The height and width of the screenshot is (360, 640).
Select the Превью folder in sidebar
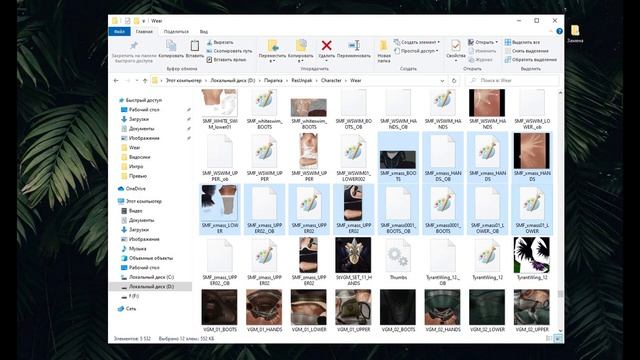tap(138, 176)
